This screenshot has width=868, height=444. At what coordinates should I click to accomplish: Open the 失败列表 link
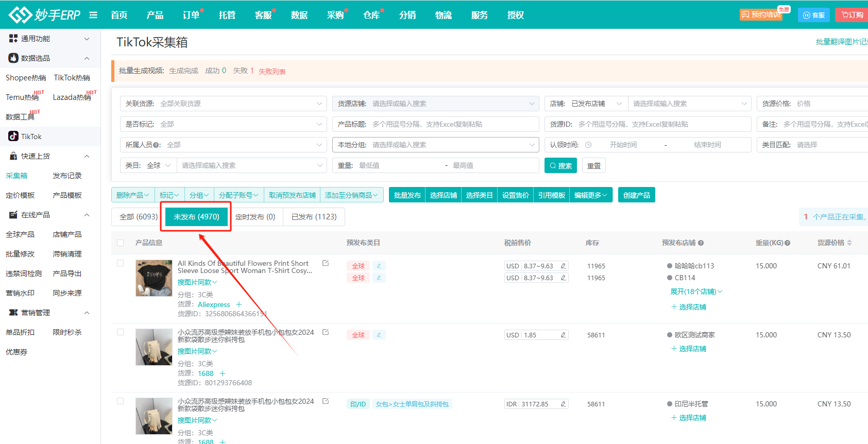[272, 72]
